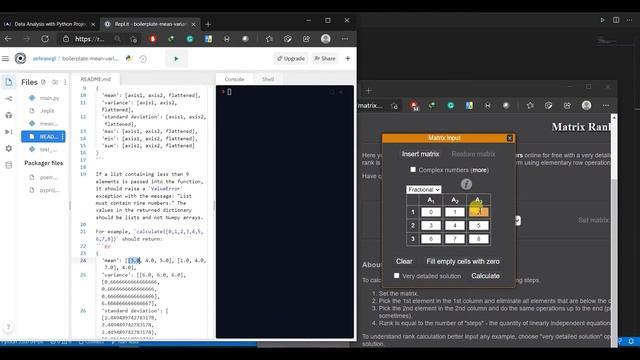Click the new folder icon beside Files
This screenshot has height=360, width=640.
tap(55, 82)
